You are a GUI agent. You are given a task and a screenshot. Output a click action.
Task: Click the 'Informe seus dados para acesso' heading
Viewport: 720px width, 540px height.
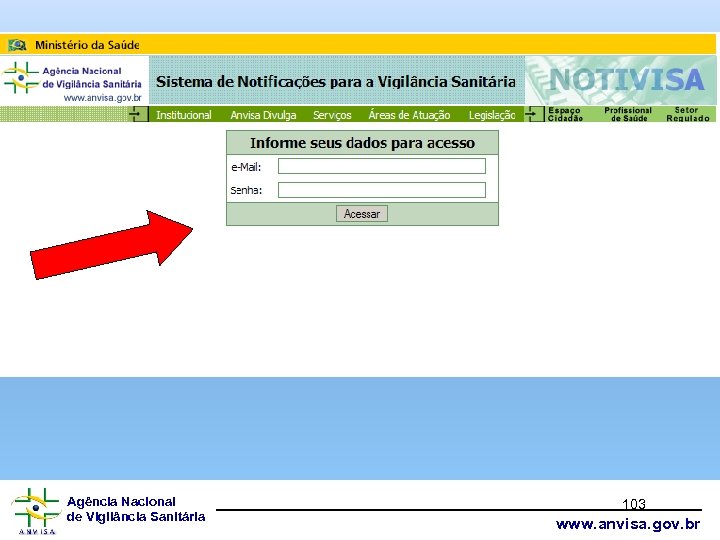[362, 143]
